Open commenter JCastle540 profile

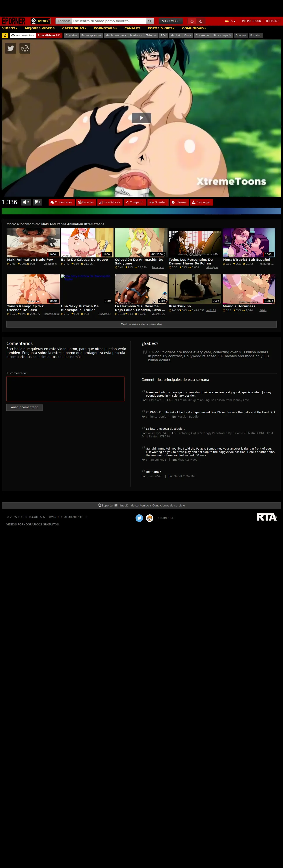click(x=155, y=476)
